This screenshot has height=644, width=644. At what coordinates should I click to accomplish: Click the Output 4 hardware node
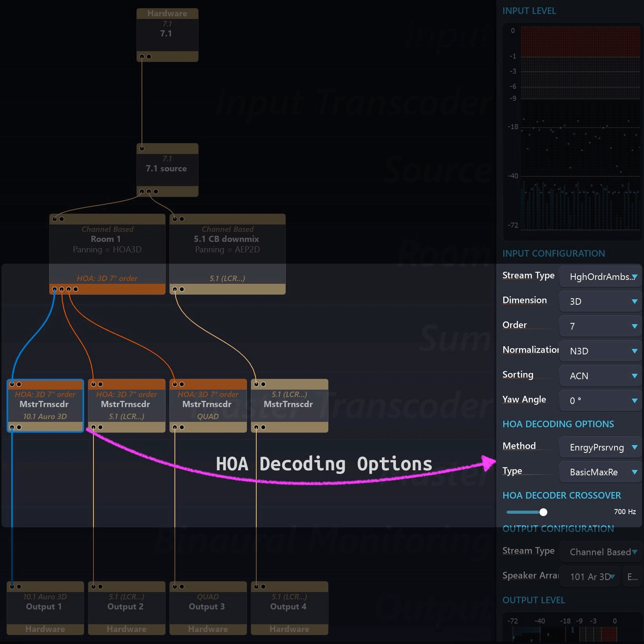(x=289, y=607)
